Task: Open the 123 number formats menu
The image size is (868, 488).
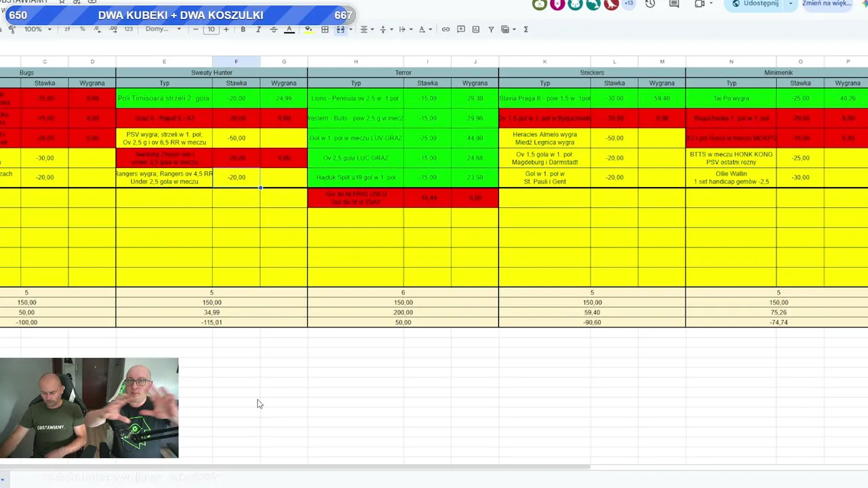Action: tap(128, 29)
